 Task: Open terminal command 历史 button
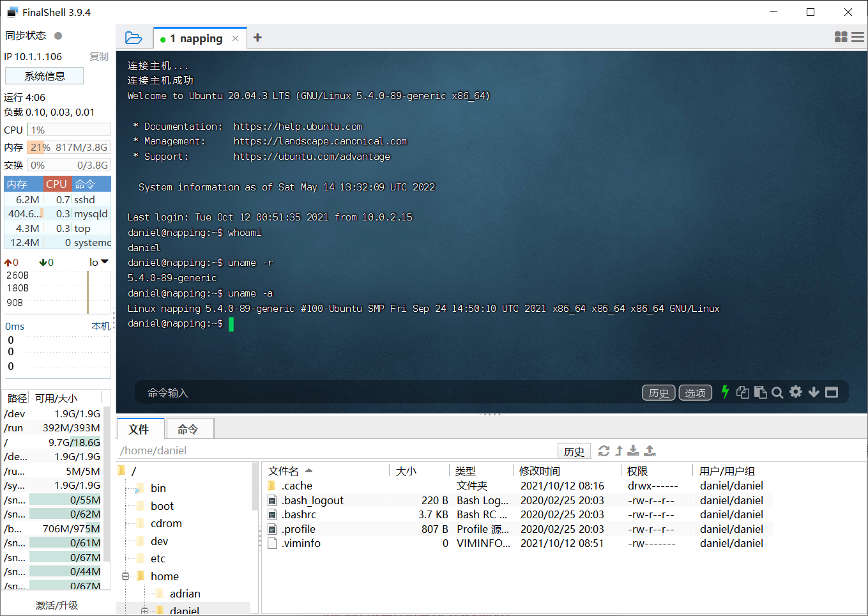click(x=659, y=393)
